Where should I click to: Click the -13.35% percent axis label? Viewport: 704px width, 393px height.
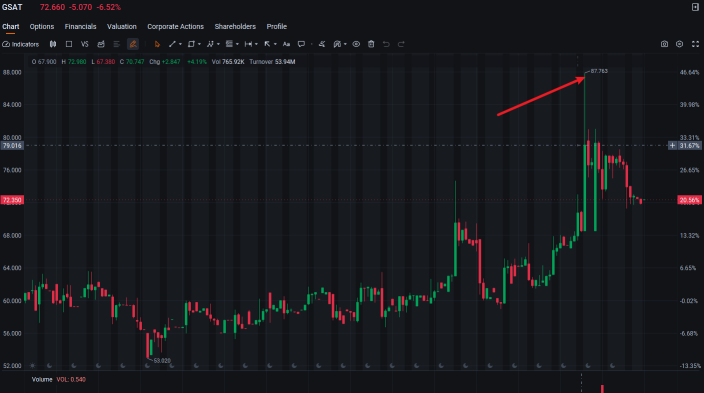click(690, 366)
